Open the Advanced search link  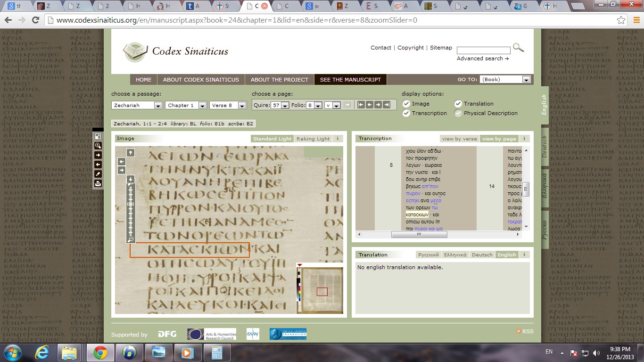point(482,58)
